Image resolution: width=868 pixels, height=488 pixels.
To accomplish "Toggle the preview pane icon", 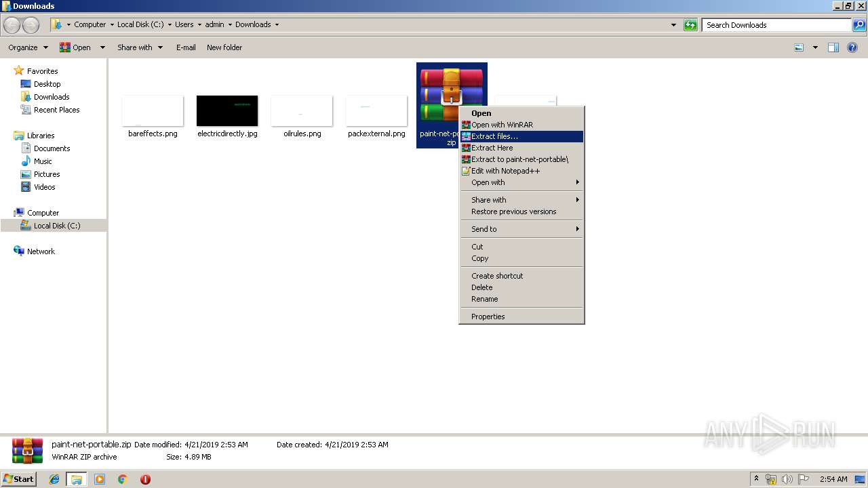I will (x=833, y=47).
